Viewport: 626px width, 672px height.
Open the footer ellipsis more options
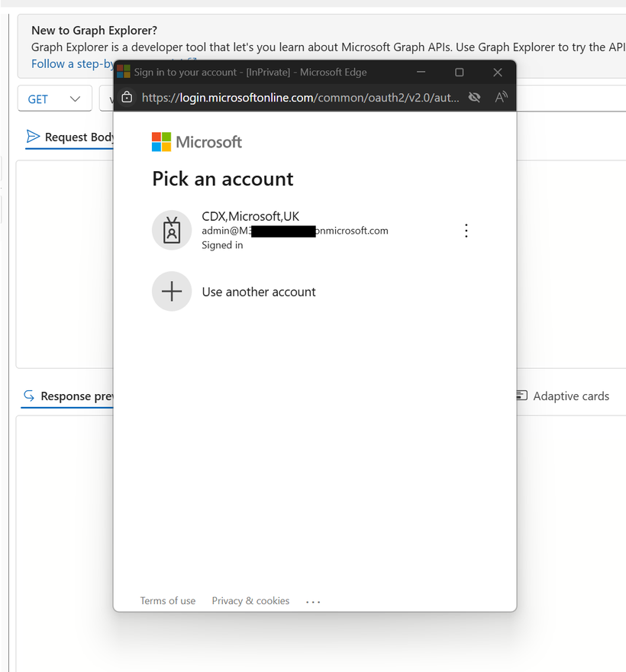tap(313, 602)
